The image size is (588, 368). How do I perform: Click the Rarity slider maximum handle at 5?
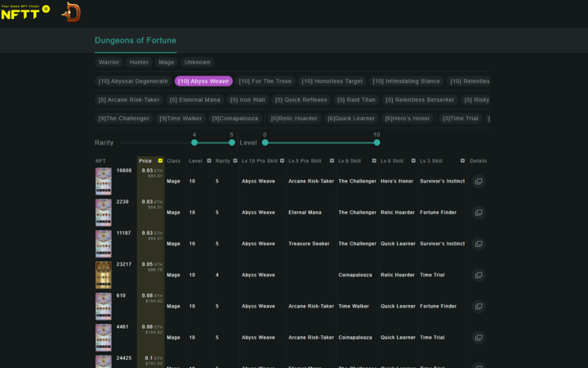click(232, 142)
